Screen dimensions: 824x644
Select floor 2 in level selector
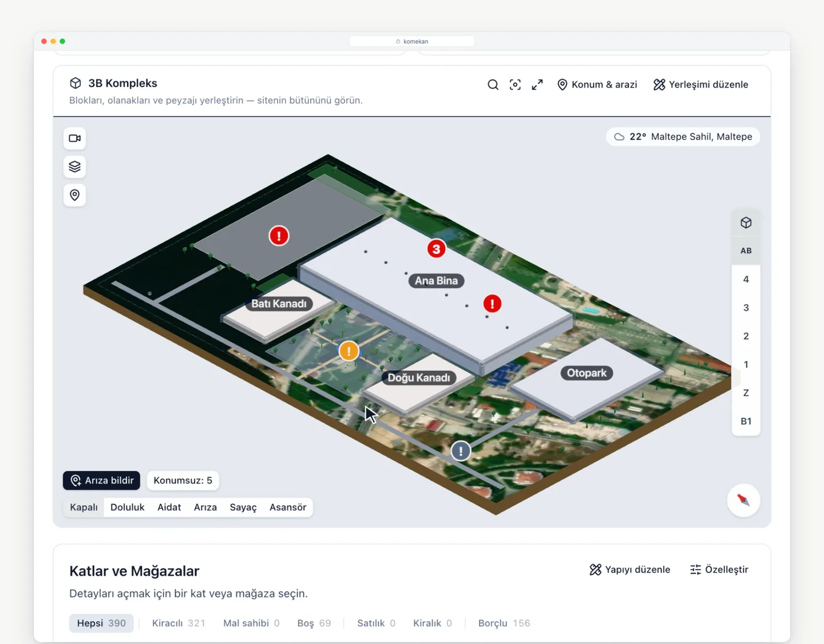(746, 336)
